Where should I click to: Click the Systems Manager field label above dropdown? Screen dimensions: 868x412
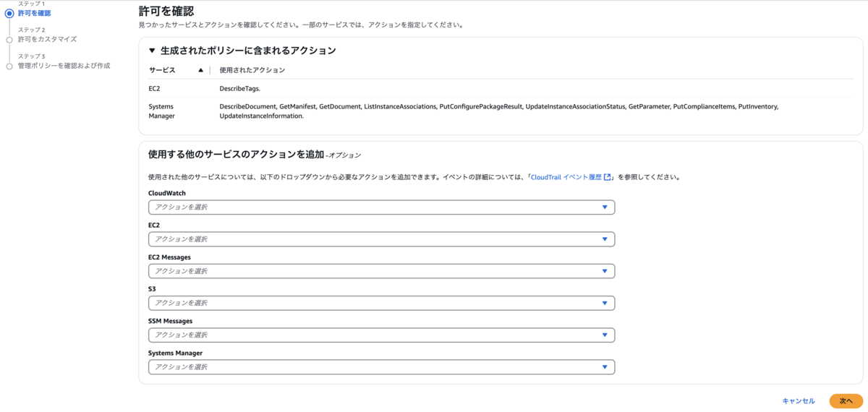pyautogui.click(x=175, y=353)
